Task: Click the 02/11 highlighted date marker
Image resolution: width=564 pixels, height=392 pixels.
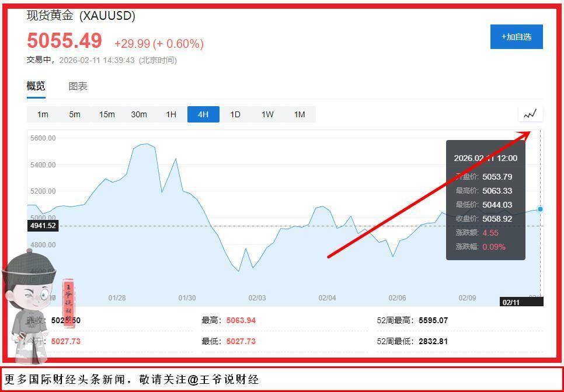Action: [521, 302]
